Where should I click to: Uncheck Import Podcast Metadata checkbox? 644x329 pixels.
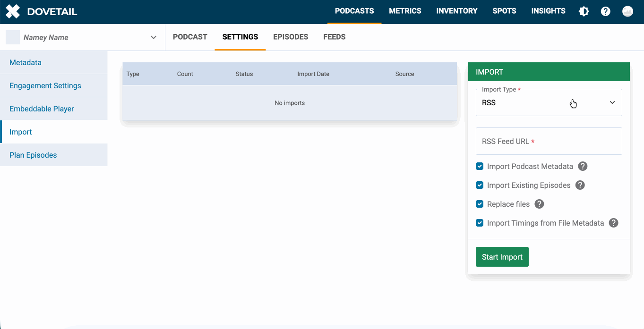(480, 166)
